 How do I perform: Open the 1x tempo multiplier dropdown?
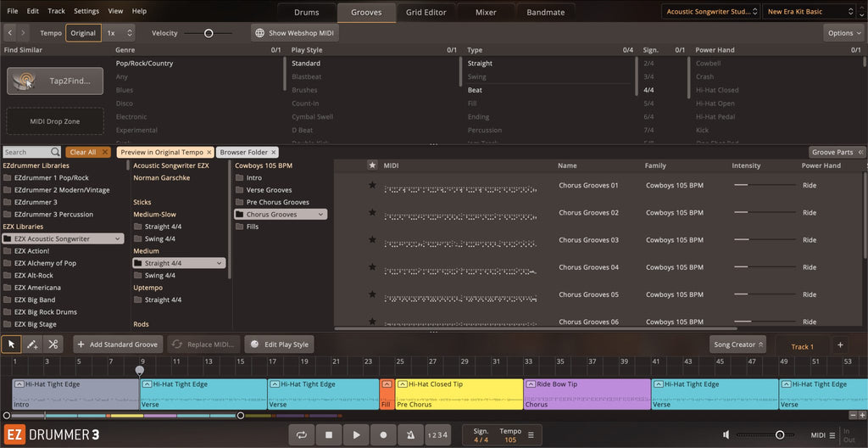(x=119, y=33)
